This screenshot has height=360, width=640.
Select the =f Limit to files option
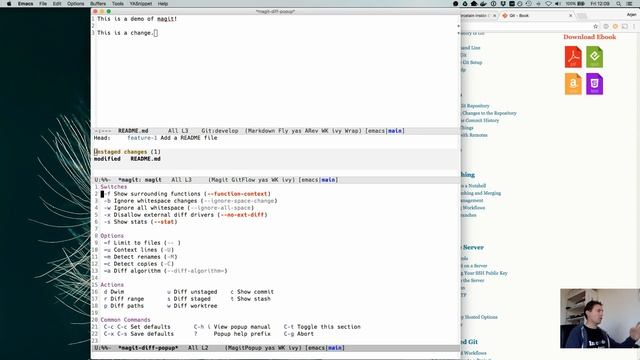pyautogui.click(x=142, y=243)
